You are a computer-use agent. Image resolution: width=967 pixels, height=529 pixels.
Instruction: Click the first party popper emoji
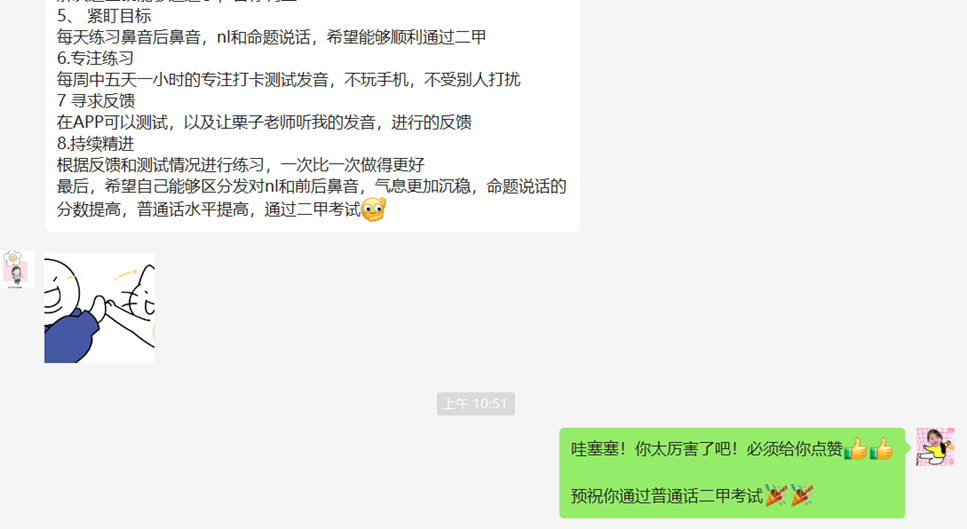pyautogui.click(x=776, y=495)
